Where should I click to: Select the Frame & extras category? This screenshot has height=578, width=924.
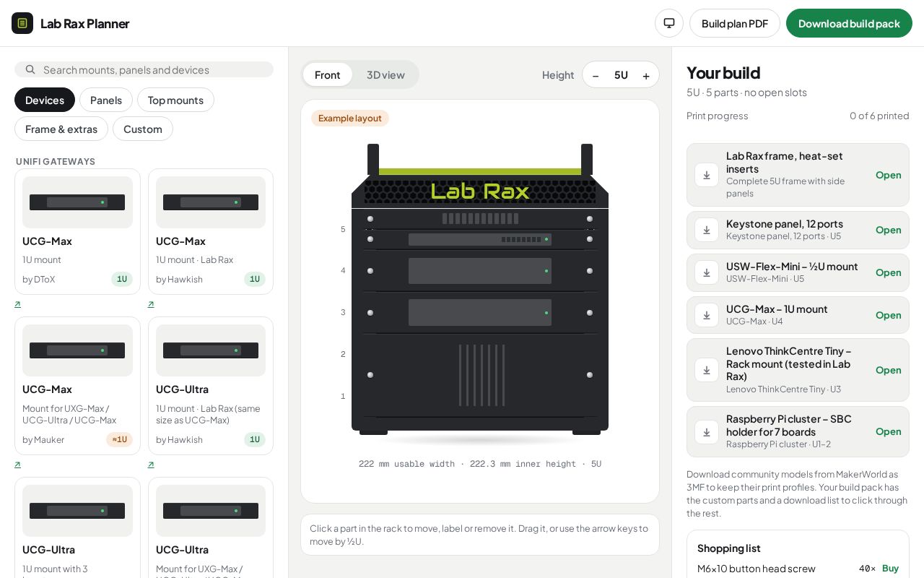coord(61,129)
